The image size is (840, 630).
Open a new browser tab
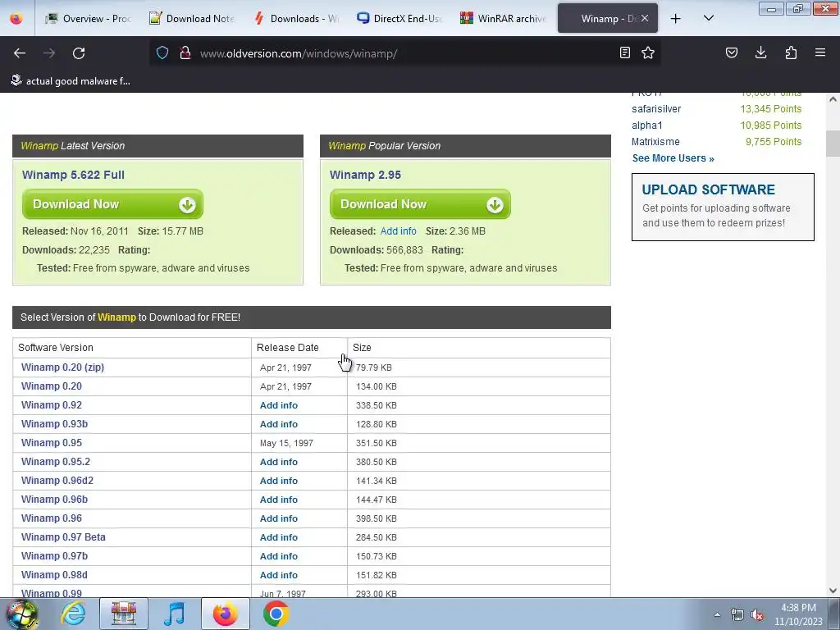click(x=676, y=19)
